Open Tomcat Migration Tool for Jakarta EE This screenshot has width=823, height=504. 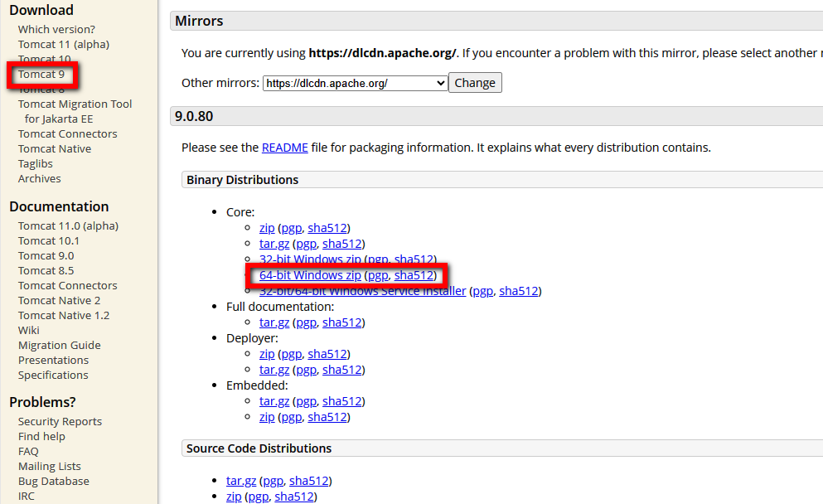pyautogui.click(x=75, y=111)
